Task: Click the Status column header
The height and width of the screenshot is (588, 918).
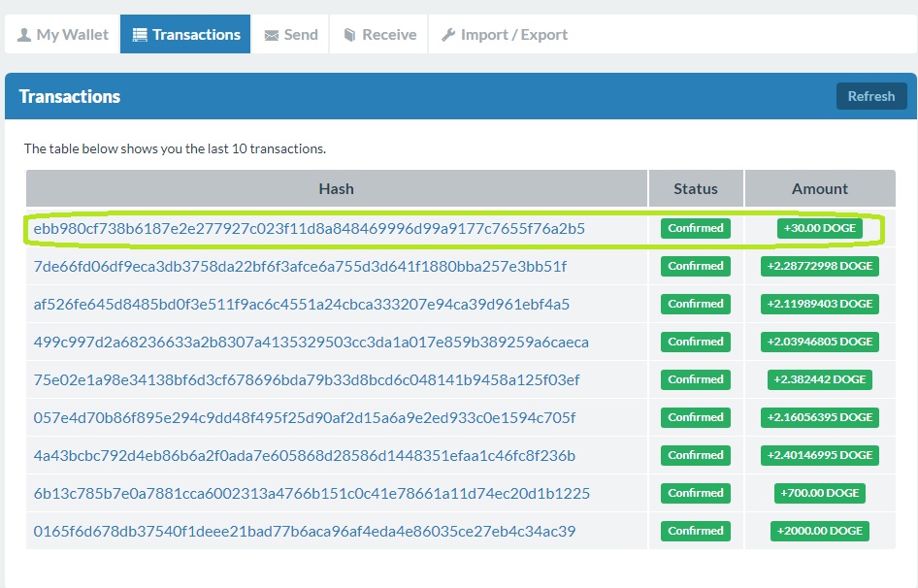Action: pos(696,188)
